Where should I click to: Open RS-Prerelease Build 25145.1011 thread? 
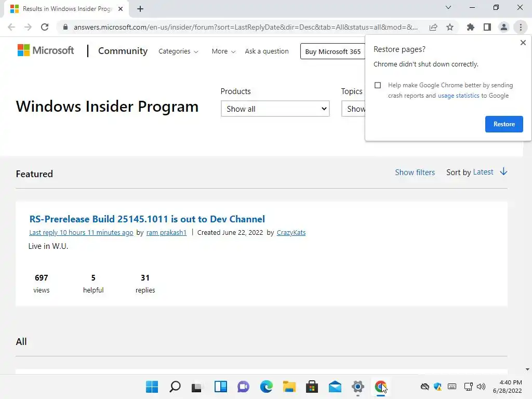point(147,219)
